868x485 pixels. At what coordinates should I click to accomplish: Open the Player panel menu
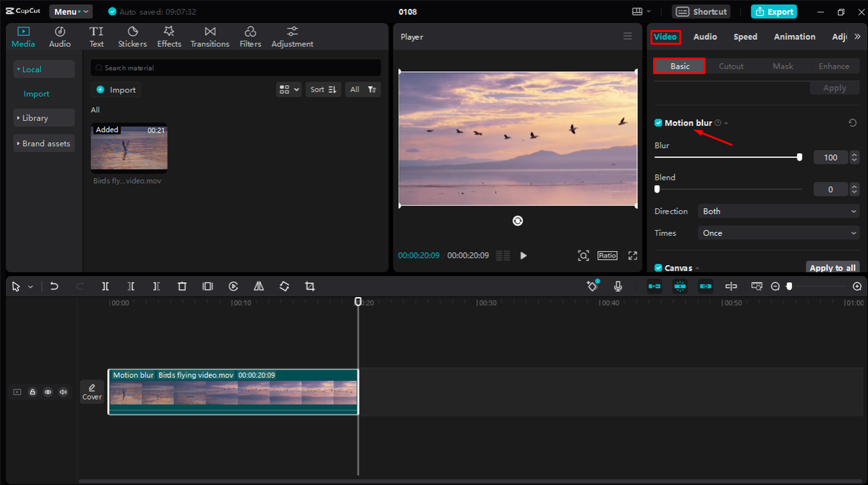pos(628,37)
